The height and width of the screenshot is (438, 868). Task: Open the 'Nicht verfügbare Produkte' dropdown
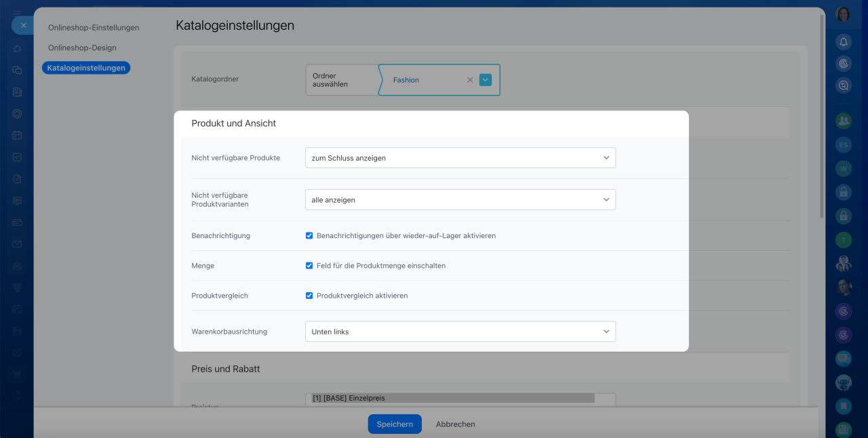tap(460, 158)
